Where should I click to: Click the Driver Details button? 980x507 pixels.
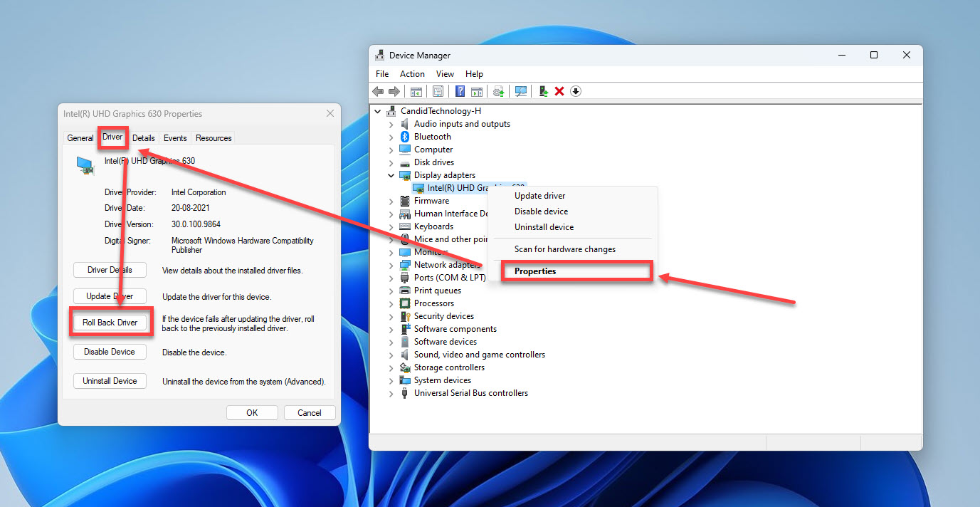tap(110, 270)
